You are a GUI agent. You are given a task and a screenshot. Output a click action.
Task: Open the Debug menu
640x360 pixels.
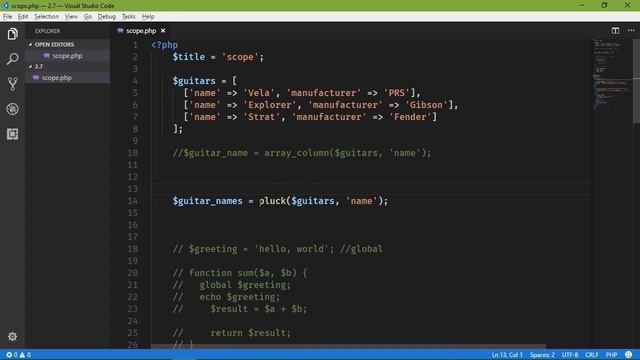(107, 16)
